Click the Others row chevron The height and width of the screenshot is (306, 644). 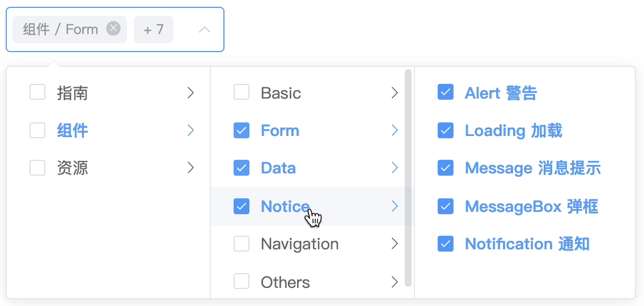[395, 282]
